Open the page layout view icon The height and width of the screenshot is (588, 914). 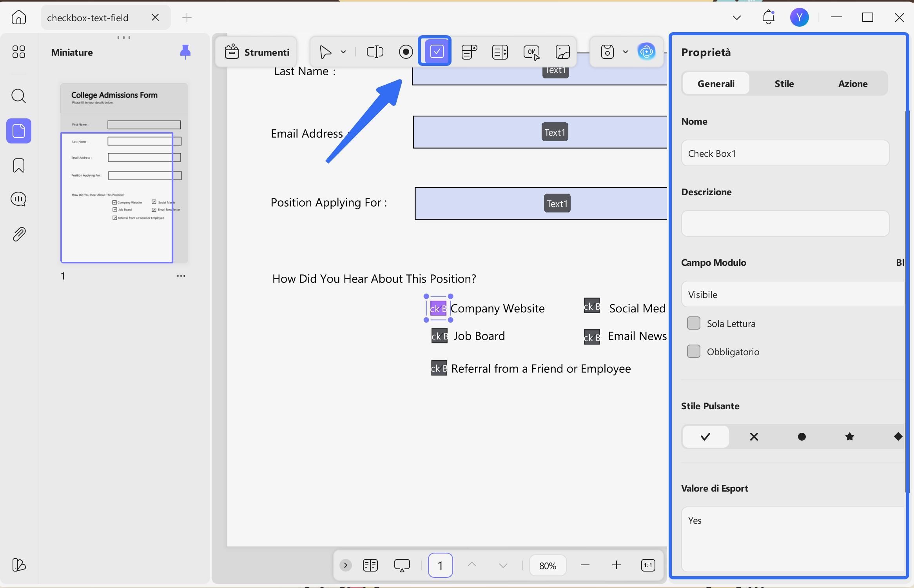click(370, 565)
